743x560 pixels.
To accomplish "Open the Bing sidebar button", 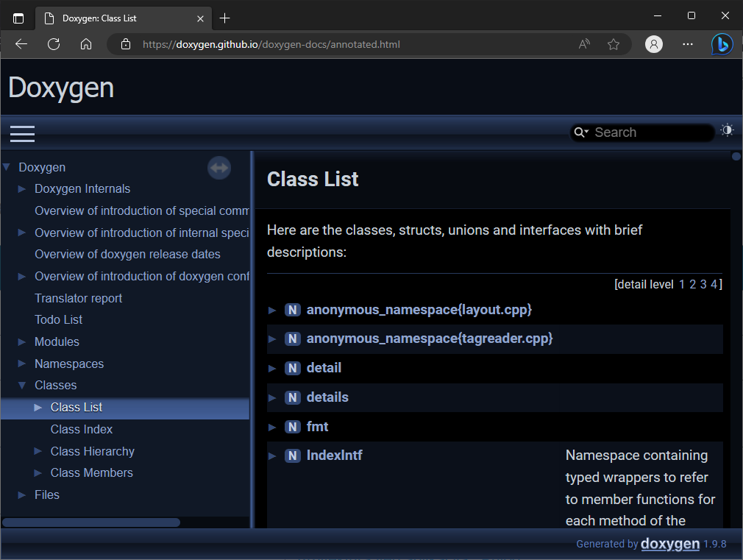I will click(x=722, y=45).
